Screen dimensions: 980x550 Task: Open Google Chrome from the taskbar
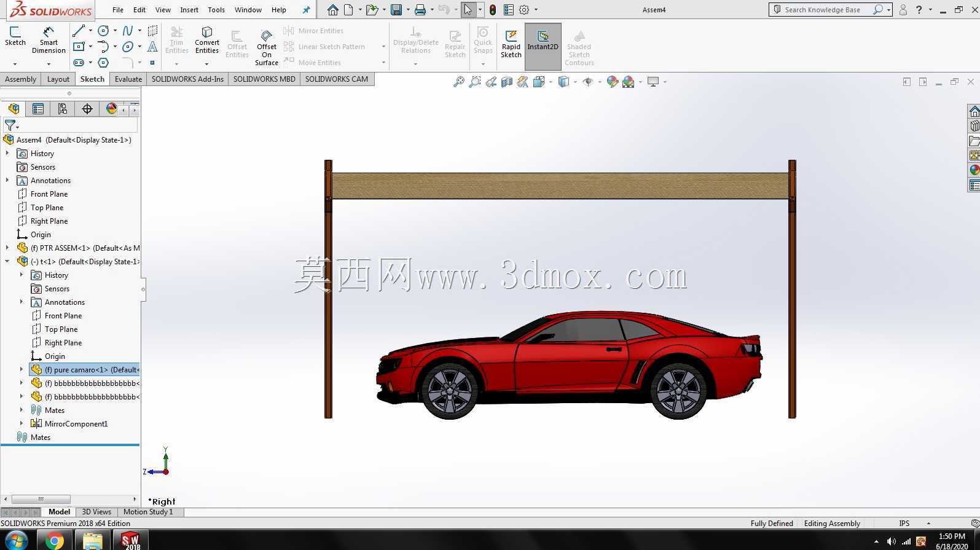(x=54, y=541)
